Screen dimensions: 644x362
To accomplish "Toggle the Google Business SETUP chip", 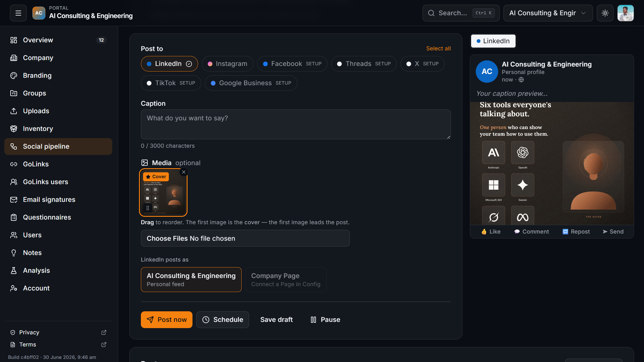I will (251, 83).
